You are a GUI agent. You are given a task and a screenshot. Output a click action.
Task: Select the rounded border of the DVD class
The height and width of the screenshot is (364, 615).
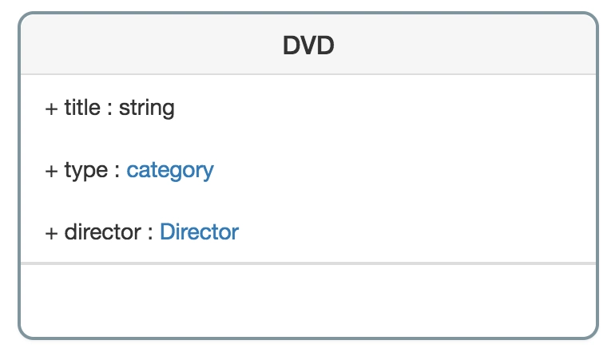point(19,176)
